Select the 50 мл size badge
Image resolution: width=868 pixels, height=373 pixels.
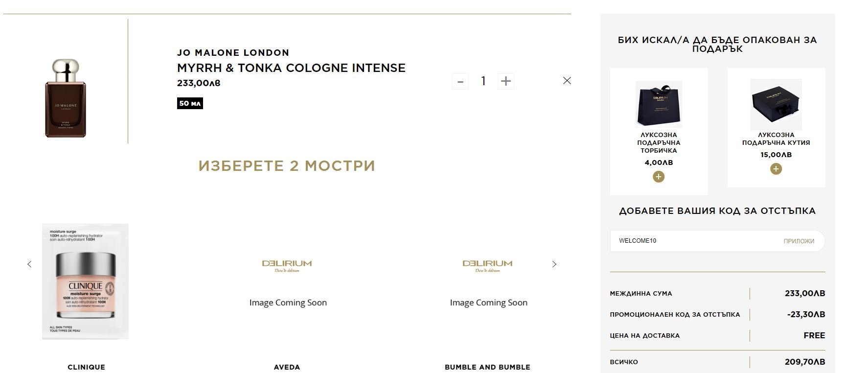click(190, 103)
